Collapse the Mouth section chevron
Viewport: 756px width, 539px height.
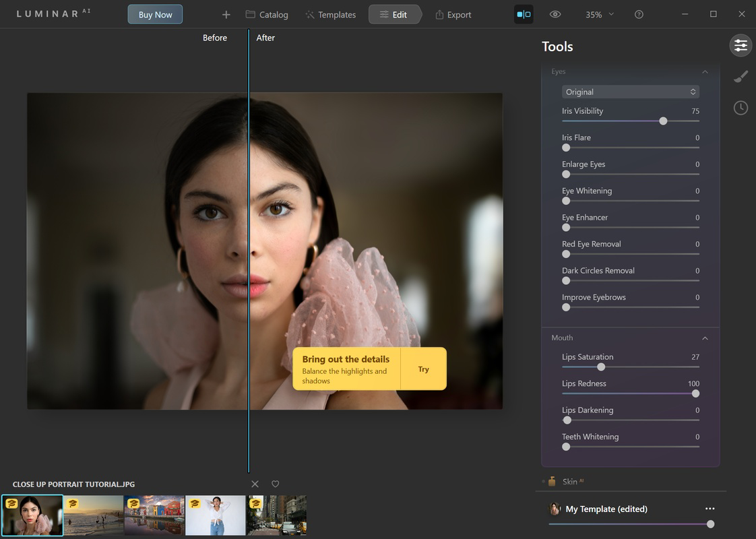(x=705, y=338)
